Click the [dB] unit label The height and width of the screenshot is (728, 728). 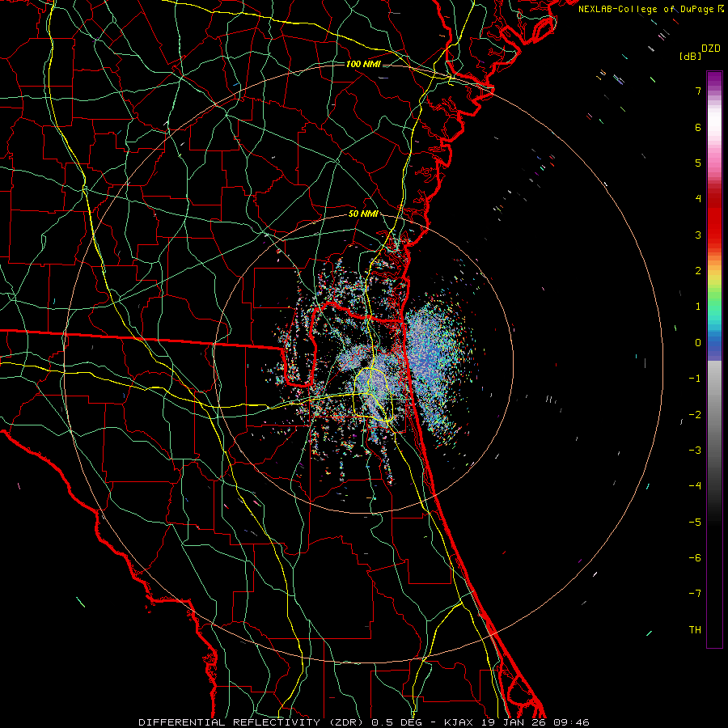[691, 56]
